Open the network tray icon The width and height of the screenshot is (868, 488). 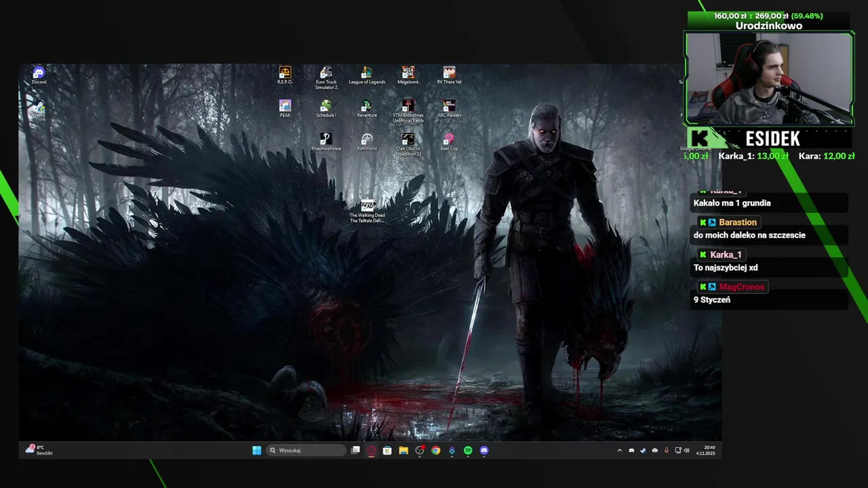click(x=678, y=450)
